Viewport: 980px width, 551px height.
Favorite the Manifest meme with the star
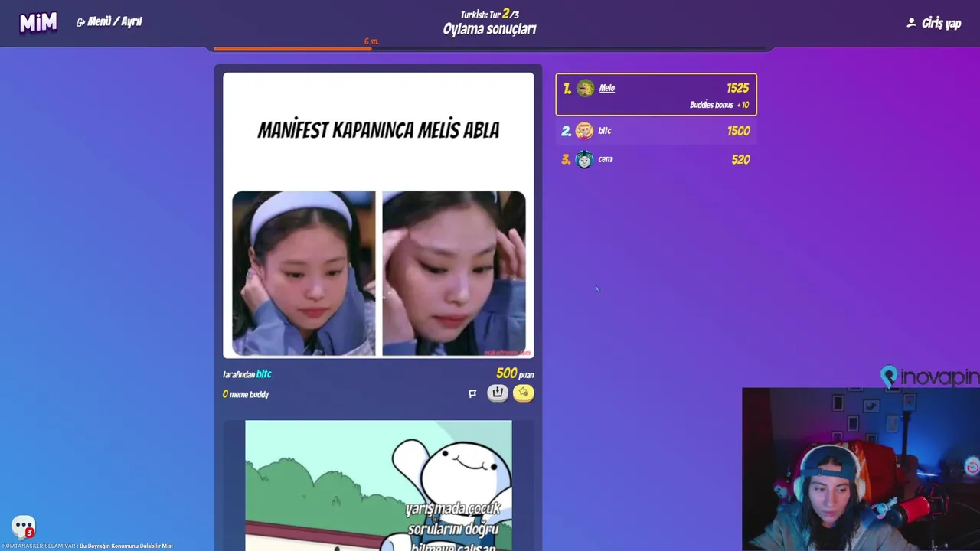[524, 393]
